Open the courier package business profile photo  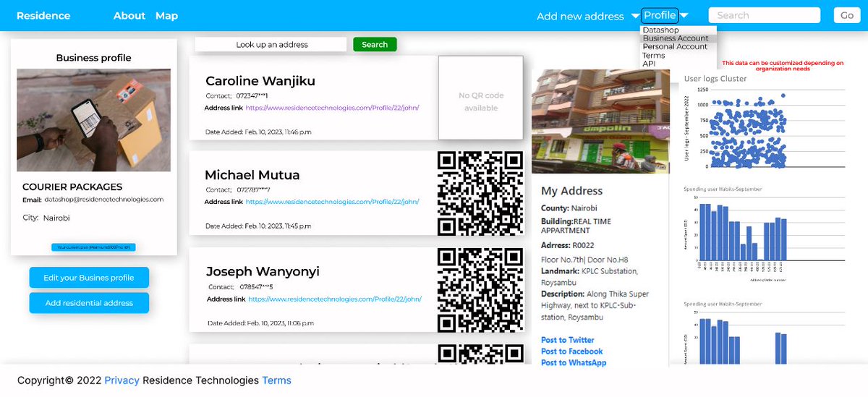94,120
